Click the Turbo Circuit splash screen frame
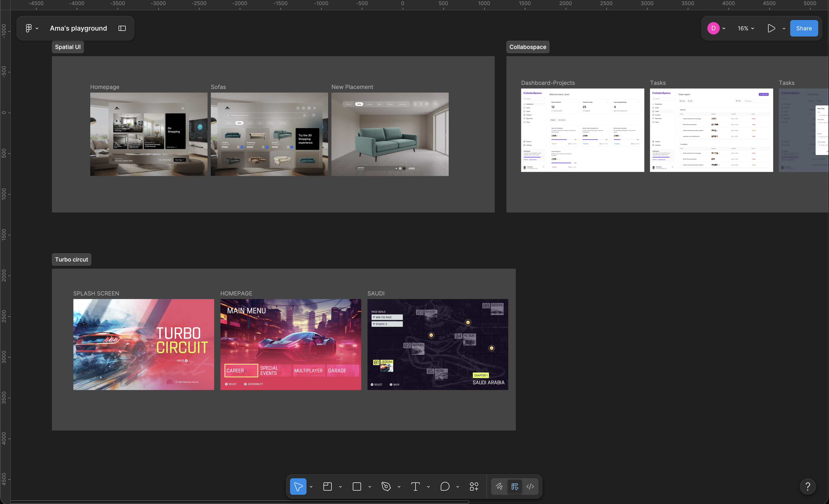This screenshot has height=504, width=829. point(144,345)
